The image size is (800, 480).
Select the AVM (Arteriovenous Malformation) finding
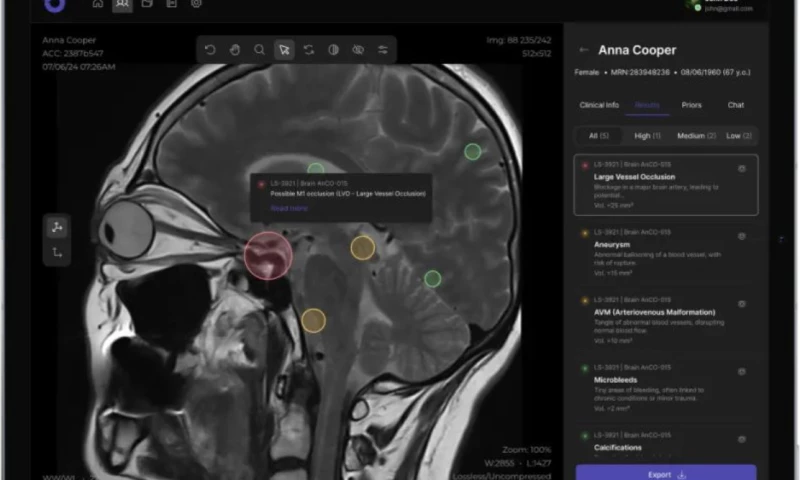click(666, 320)
